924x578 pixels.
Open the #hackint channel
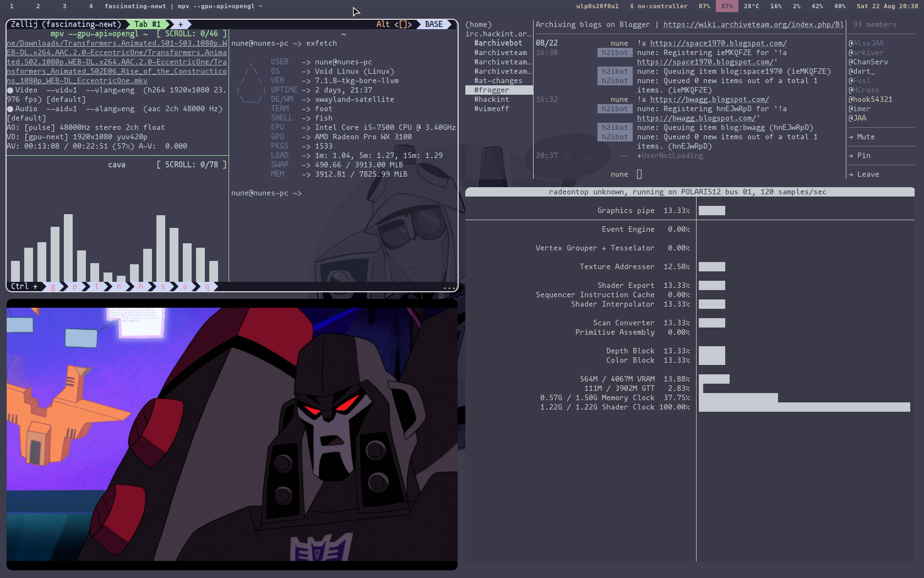tap(492, 100)
